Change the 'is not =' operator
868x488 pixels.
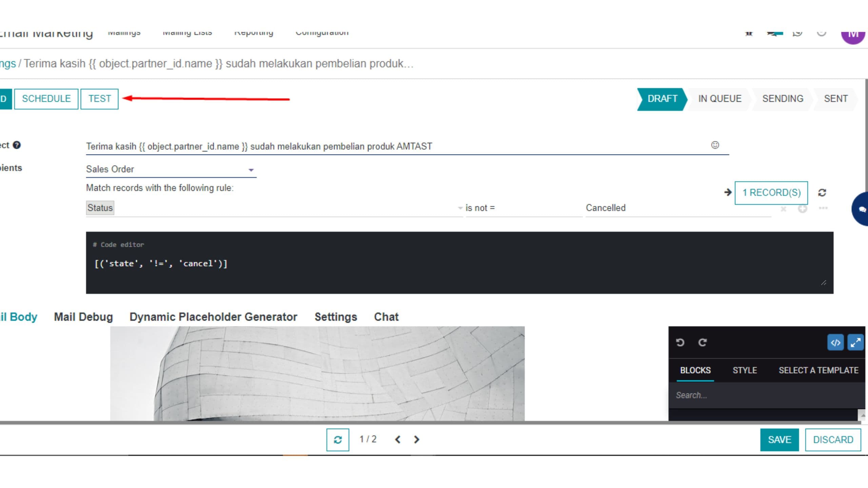[x=524, y=208]
